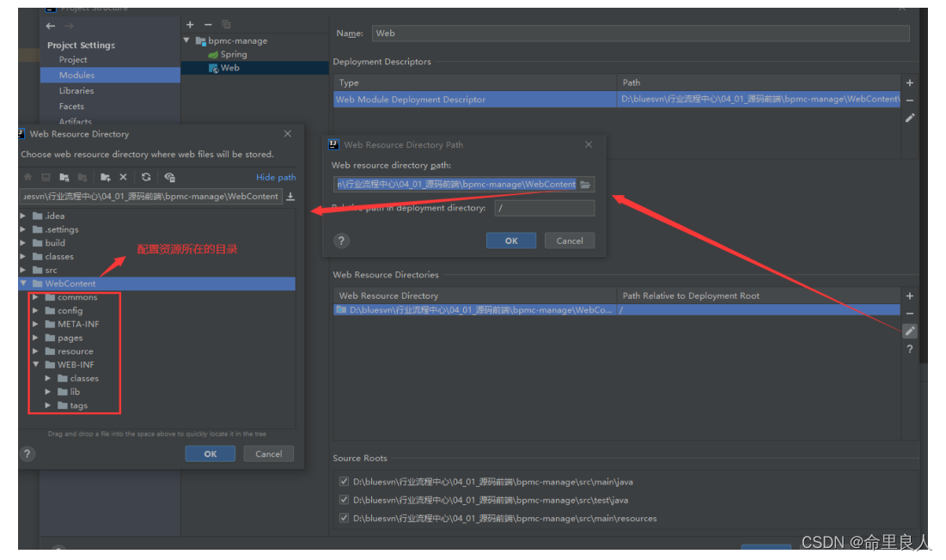The width and height of the screenshot is (946, 560).
Task: Expand the build folder
Action: [23, 243]
